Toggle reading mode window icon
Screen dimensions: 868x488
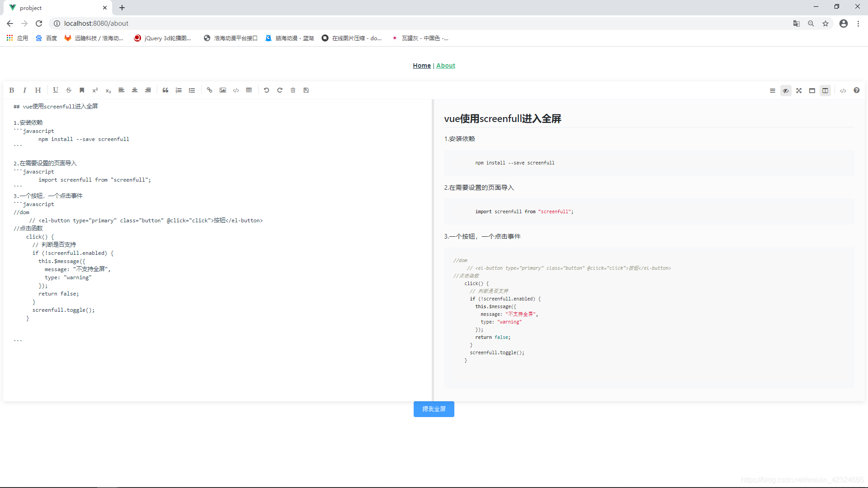[x=812, y=91]
